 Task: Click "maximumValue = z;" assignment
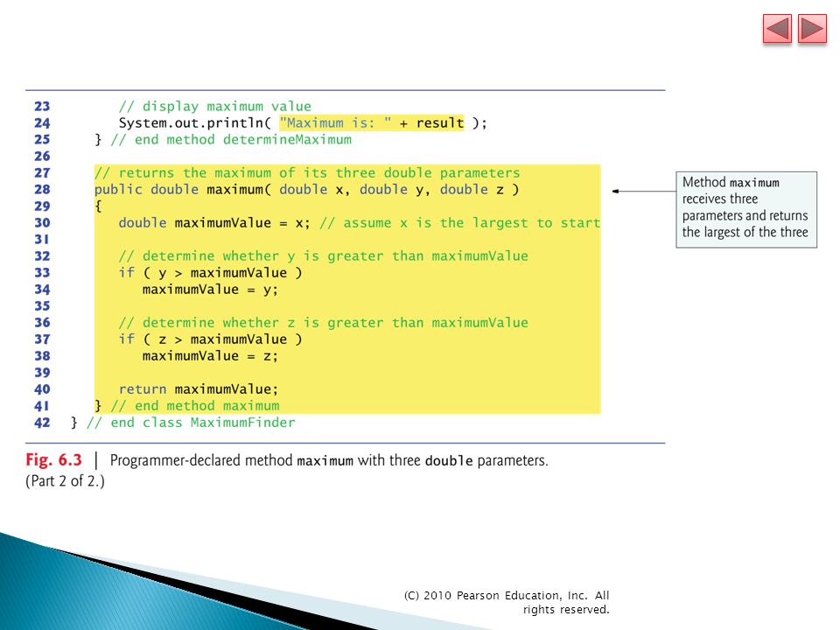pyautogui.click(x=210, y=356)
